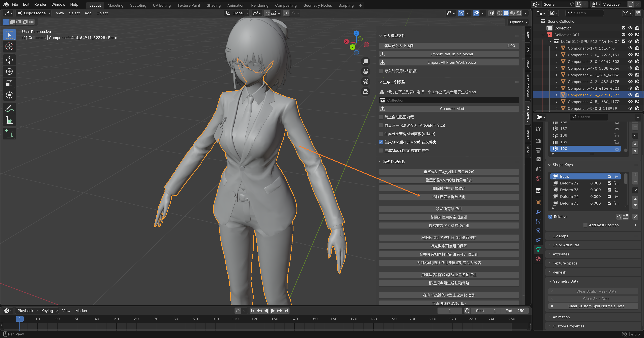The width and height of the screenshot is (644, 338).
Task: Adjust the 模型导入大小比例 value slider
Action: (449, 46)
